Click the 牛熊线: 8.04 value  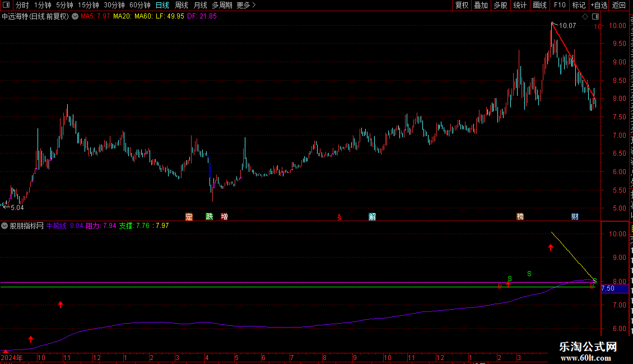coord(64,226)
